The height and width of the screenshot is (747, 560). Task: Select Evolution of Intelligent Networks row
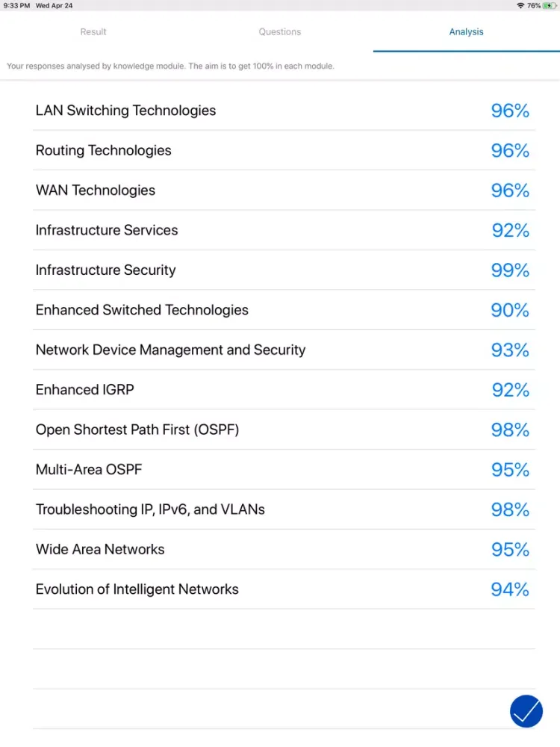point(137,589)
